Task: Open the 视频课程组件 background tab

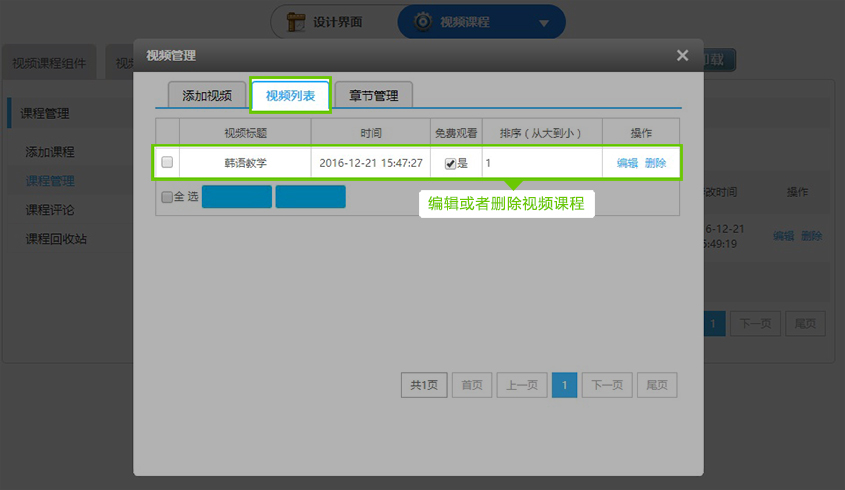Action: pyautogui.click(x=49, y=63)
